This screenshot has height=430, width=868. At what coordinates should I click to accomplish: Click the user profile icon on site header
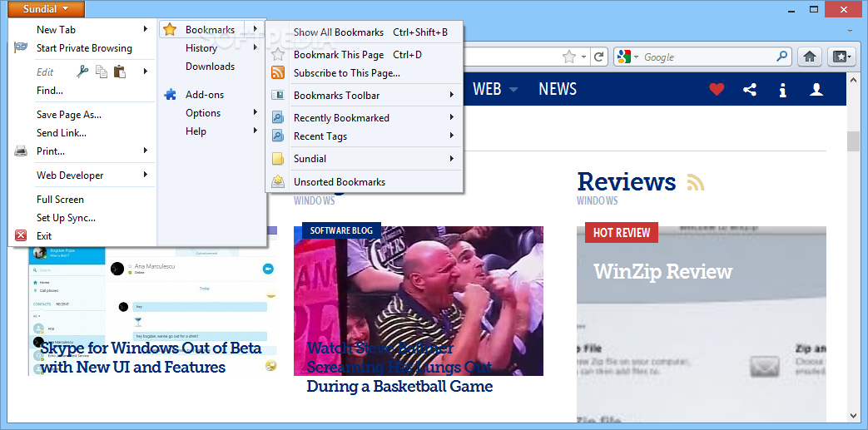(816, 89)
